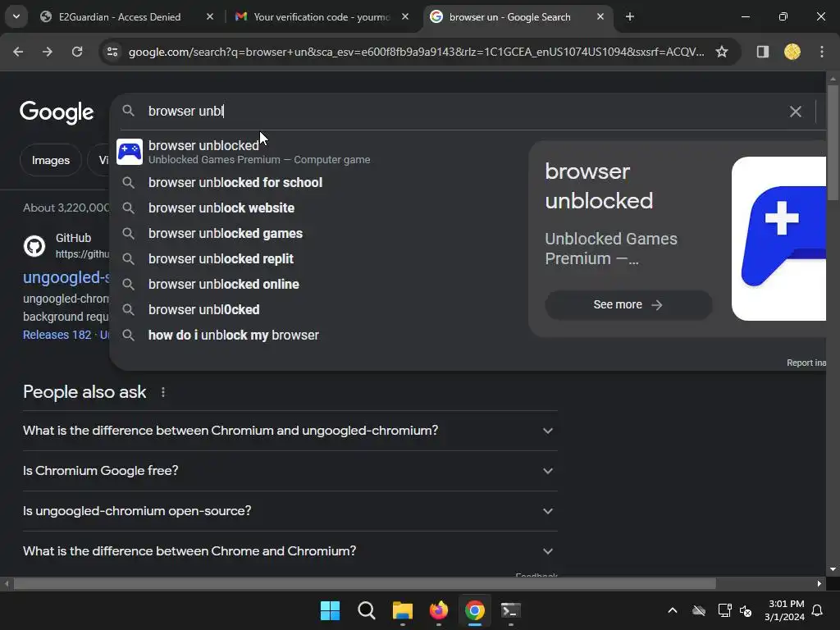Open the Images filter chip
This screenshot has height=630, width=840.
coord(51,160)
